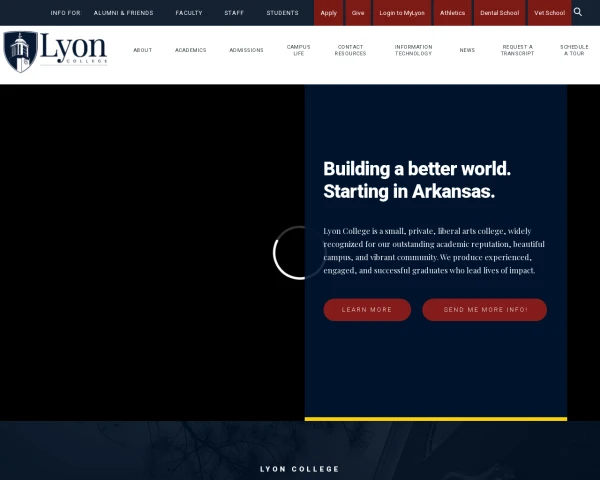600x480 pixels.
Task: Open the News menu item
Action: pyautogui.click(x=467, y=50)
